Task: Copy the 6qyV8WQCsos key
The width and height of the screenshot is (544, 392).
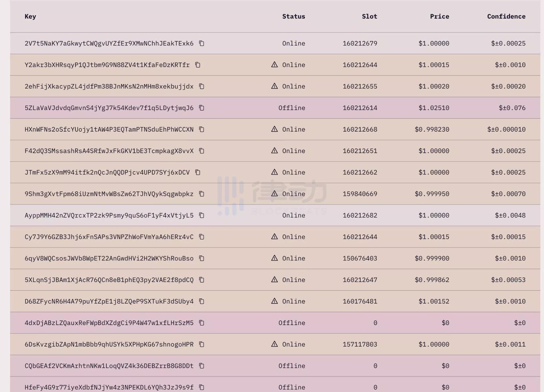Action: coord(202,258)
